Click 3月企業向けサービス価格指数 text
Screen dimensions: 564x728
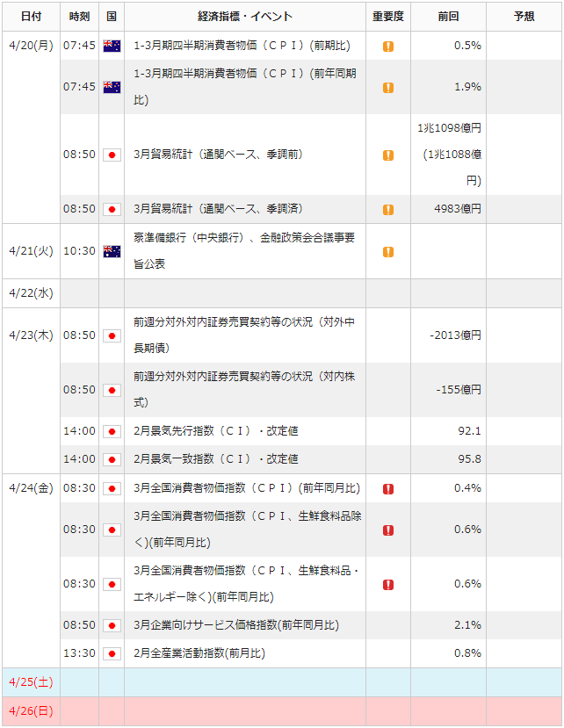[x=236, y=625]
